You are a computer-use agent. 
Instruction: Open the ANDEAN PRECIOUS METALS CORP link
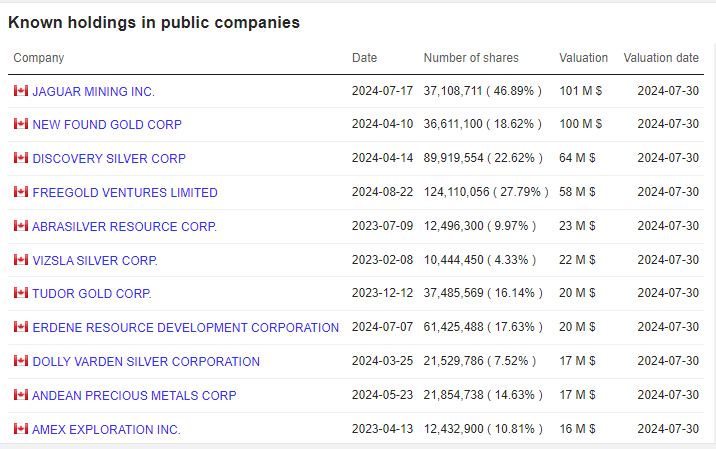[134, 395]
